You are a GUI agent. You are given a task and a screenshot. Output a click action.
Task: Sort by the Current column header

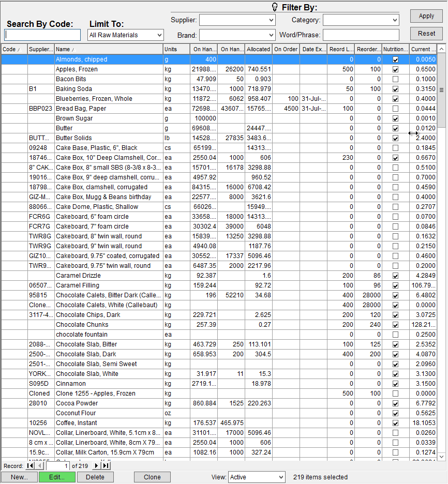[423, 50]
